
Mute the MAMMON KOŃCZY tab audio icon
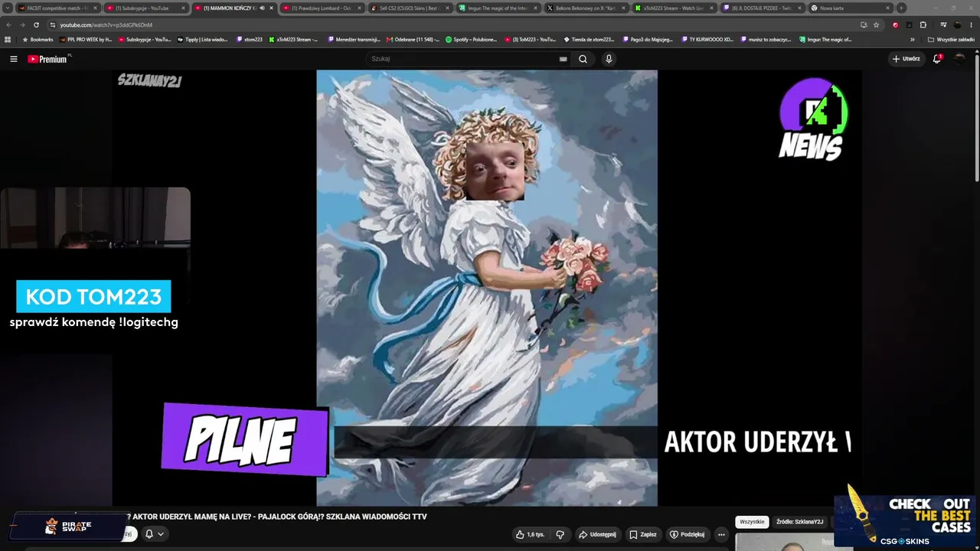pyautogui.click(x=261, y=8)
